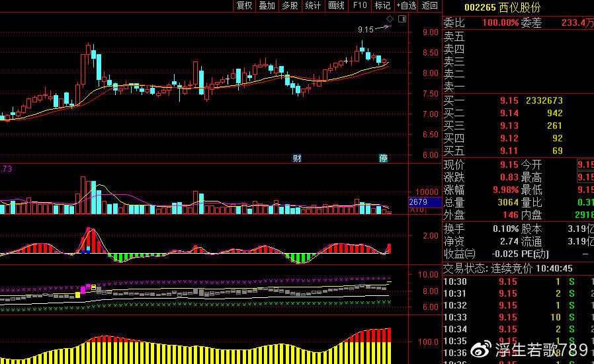Select the 画线 drawing tool

(337, 6)
